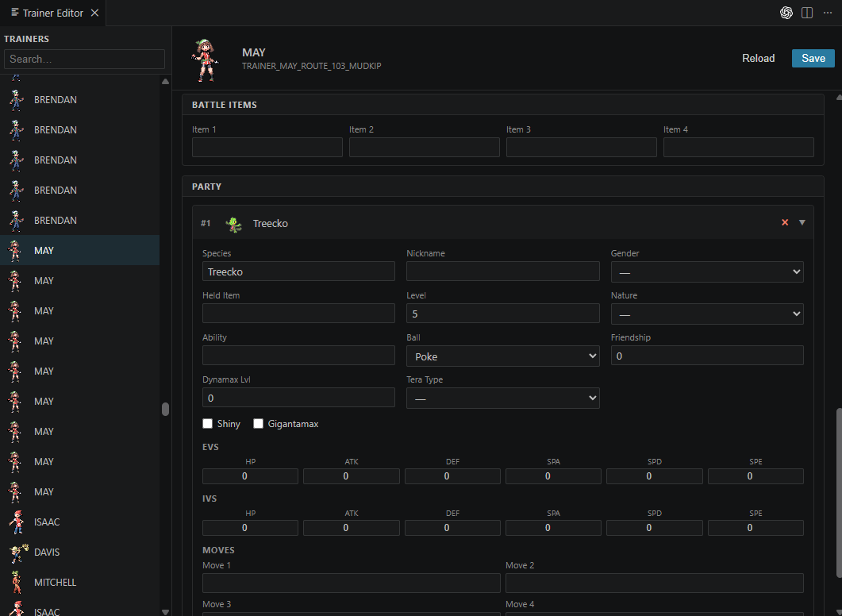Image resolution: width=842 pixels, height=616 pixels.
Task: Click the Held Item input field
Action: click(x=298, y=313)
